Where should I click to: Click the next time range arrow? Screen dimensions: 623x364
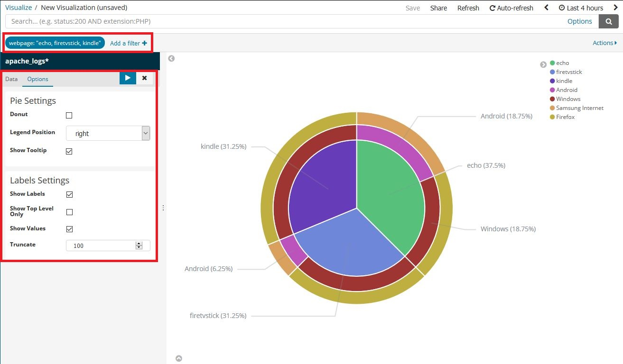click(616, 8)
